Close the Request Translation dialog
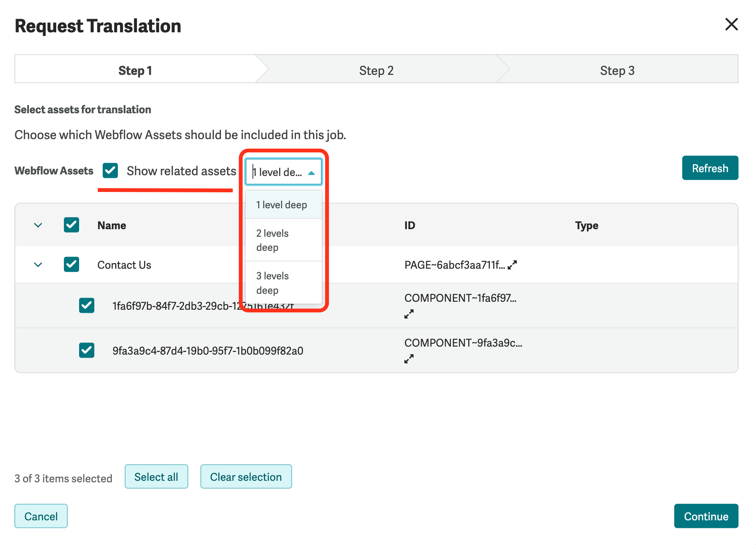The height and width of the screenshot is (545, 756). (x=731, y=25)
